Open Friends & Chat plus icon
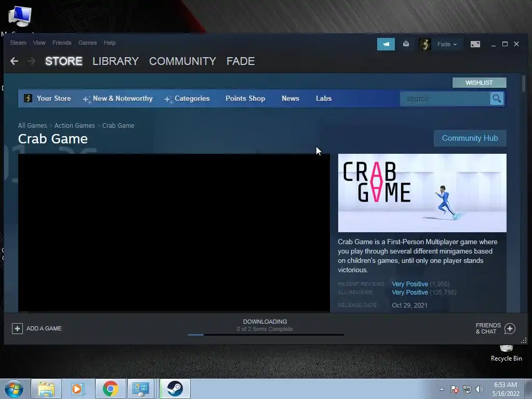Image resolution: width=532 pixels, height=399 pixels. click(x=510, y=328)
